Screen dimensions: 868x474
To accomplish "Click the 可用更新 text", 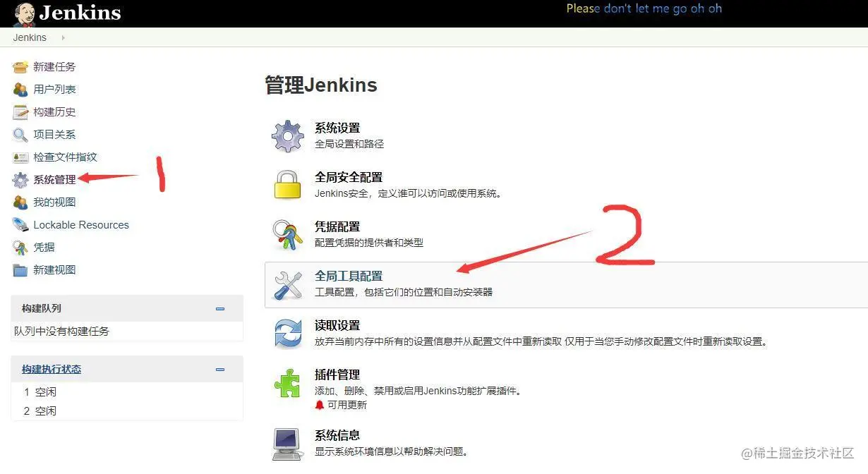I will tap(347, 405).
